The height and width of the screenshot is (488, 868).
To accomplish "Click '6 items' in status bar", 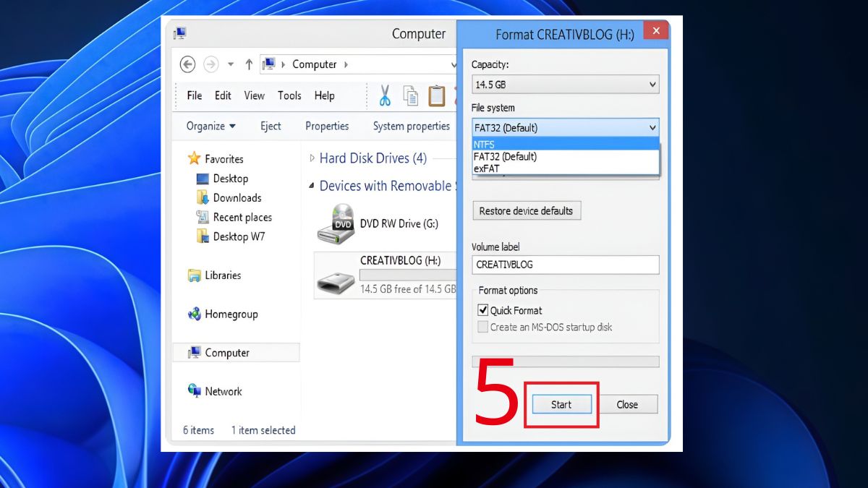I will coord(198,430).
